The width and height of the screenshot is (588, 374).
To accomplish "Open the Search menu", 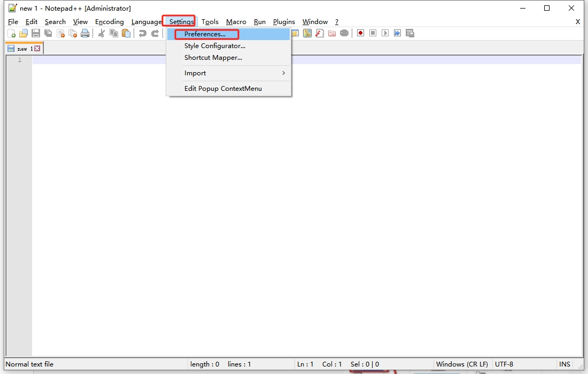I will click(55, 22).
